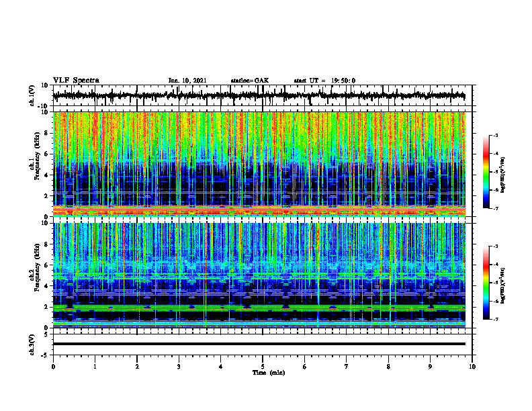Viewport: 532px width, 411px height.
Task: Click the ch.1 colorbar "log(PSD)" label
Action: pos(503,175)
